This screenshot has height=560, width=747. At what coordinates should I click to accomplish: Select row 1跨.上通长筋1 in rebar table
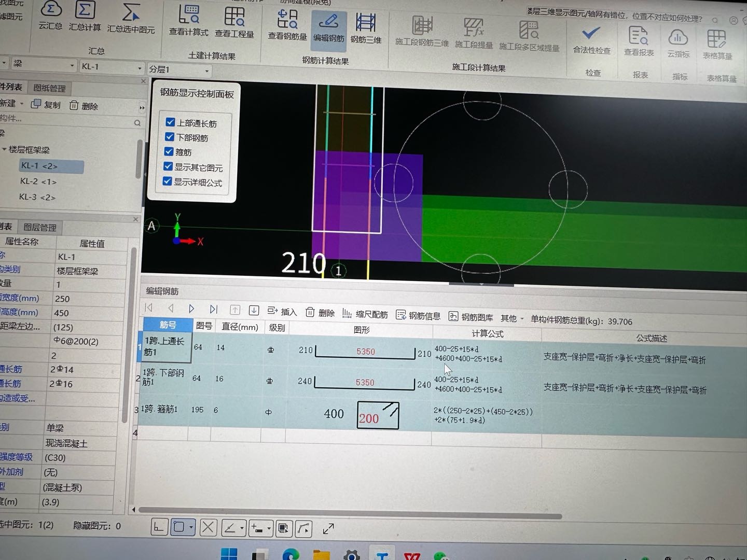pyautogui.click(x=166, y=347)
